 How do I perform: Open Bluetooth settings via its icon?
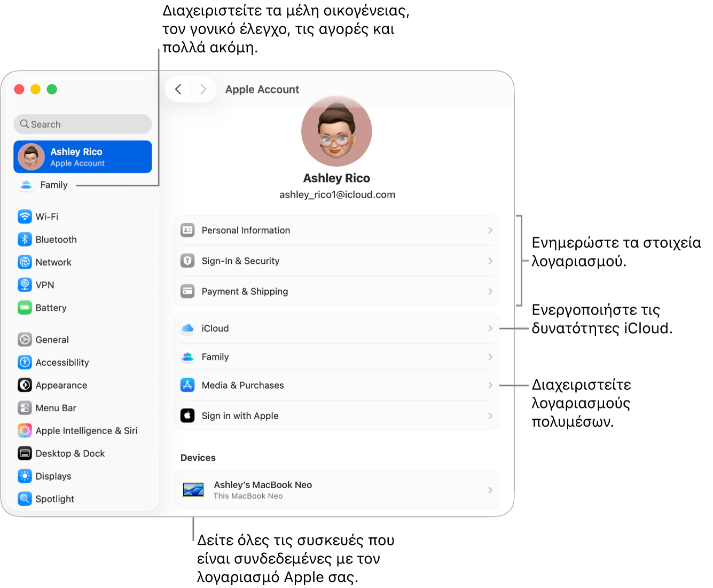pyautogui.click(x=25, y=239)
